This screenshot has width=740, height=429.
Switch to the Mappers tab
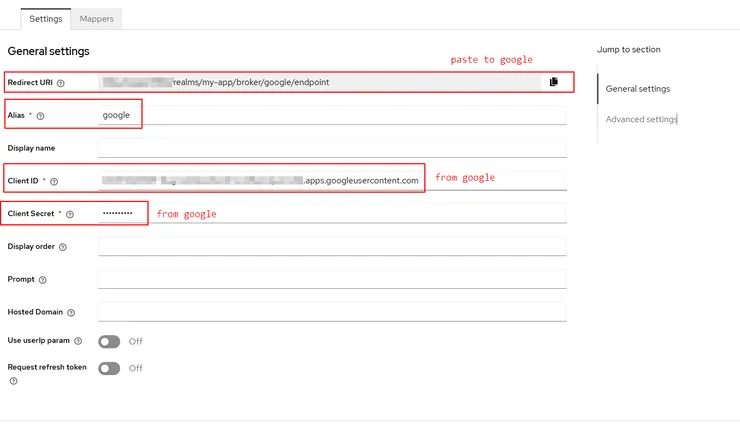point(96,19)
